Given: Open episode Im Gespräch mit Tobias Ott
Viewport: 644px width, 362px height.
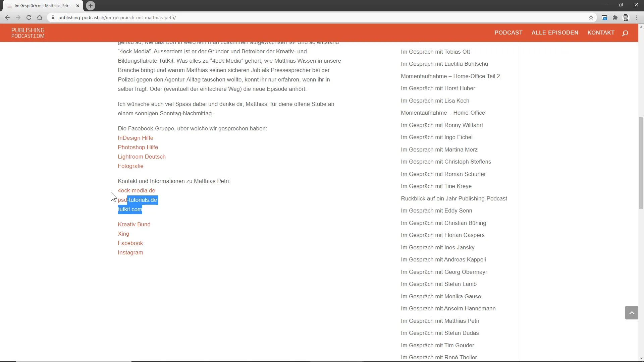Looking at the screenshot, I should 435,52.
